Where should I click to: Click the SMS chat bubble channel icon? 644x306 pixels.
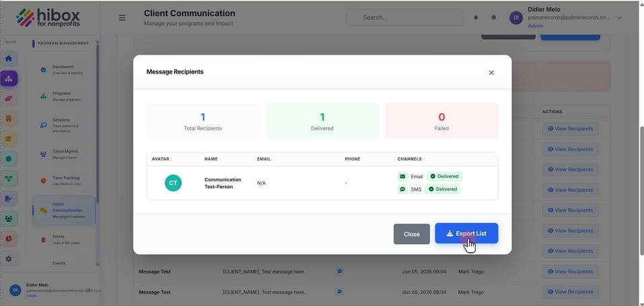(402, 189)
